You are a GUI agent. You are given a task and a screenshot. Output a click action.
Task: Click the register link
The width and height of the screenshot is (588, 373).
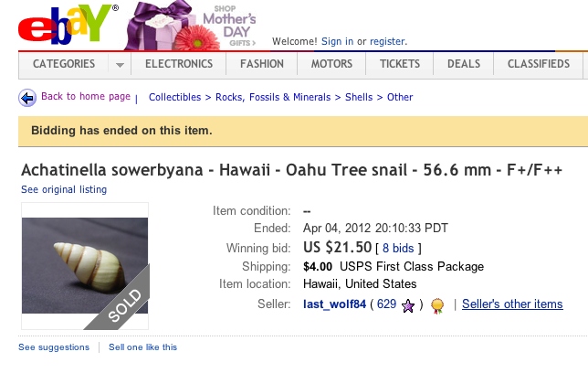(387, 41)
